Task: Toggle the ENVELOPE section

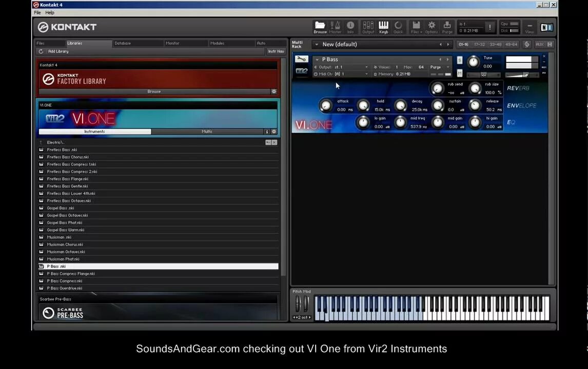Action: click(x=522, y=106)
